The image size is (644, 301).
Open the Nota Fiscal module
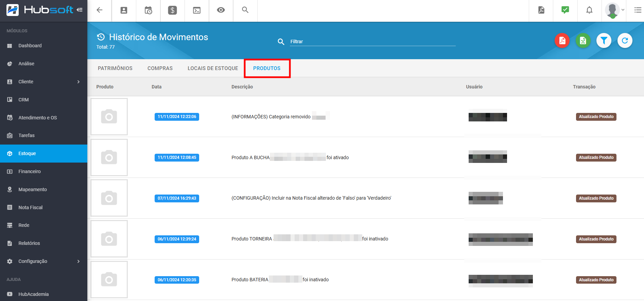(43, 207)
